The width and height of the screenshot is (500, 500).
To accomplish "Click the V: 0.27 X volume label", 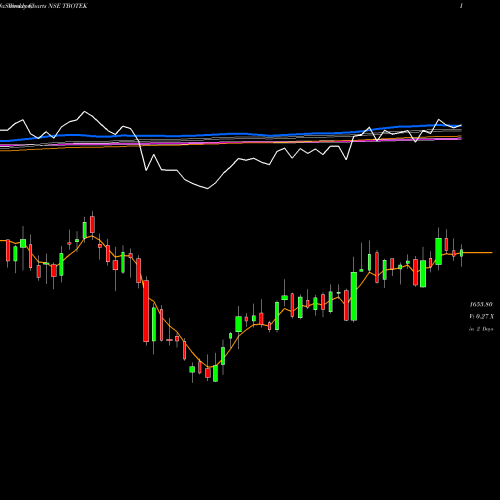I will 481,317.
